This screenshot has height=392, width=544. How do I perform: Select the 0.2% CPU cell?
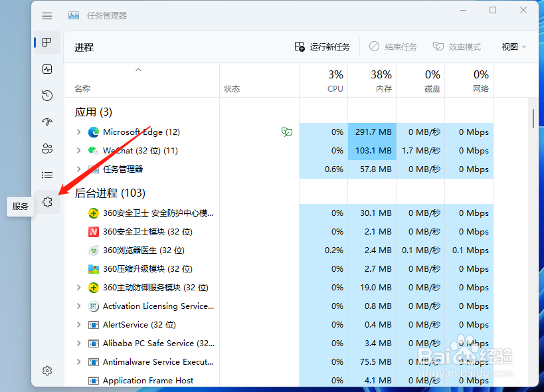323,250
